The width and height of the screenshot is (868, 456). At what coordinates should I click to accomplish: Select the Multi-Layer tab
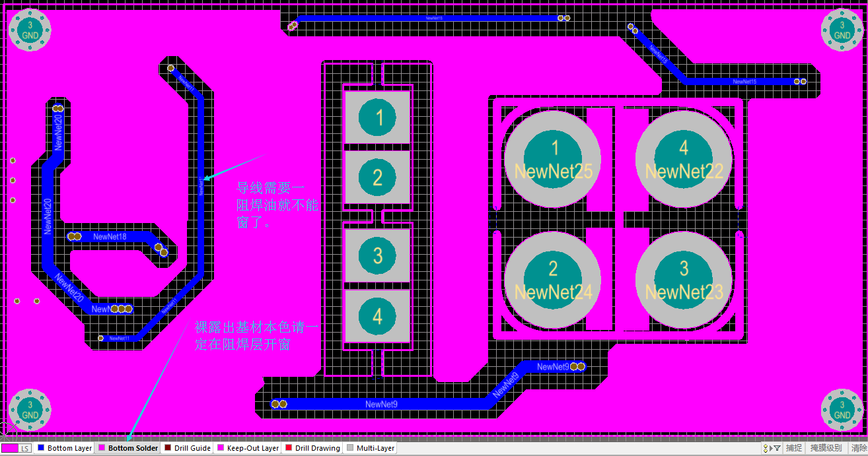coord(375,448)
